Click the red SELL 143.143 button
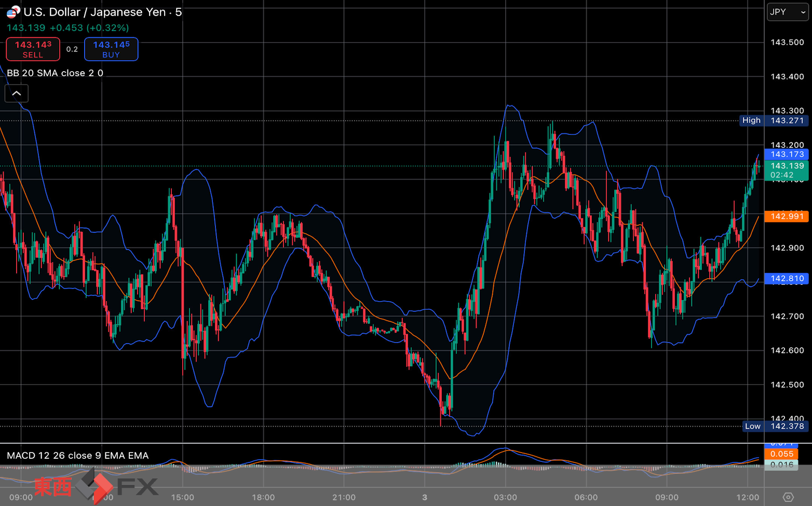The image size is (812, 506). [x=33, y=49]
